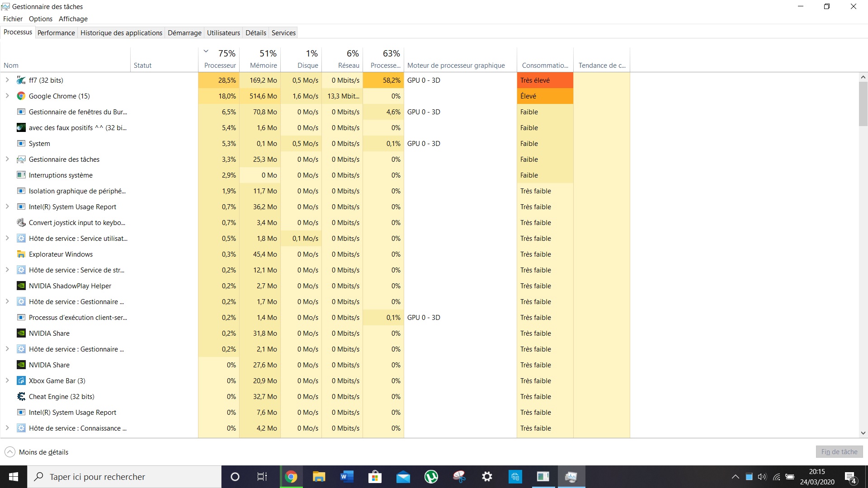Open the Affichage menu
868x488 pixels.
73,19
